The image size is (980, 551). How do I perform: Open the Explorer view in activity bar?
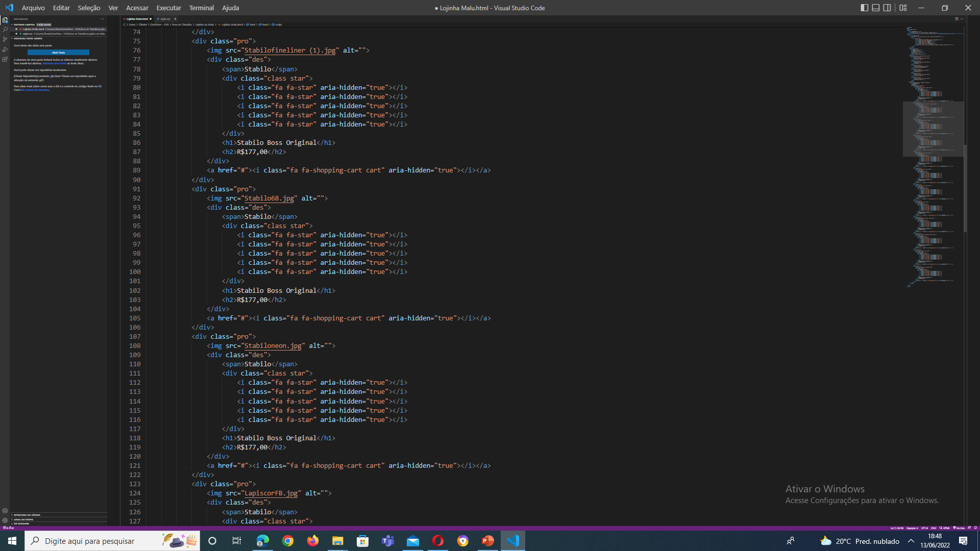pyautogui.click(x=5, y=20)
